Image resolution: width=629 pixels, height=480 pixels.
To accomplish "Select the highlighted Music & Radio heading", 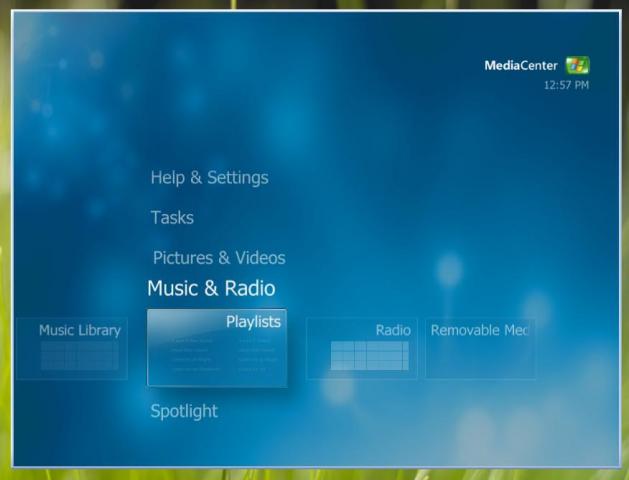I will click(210, 289).
